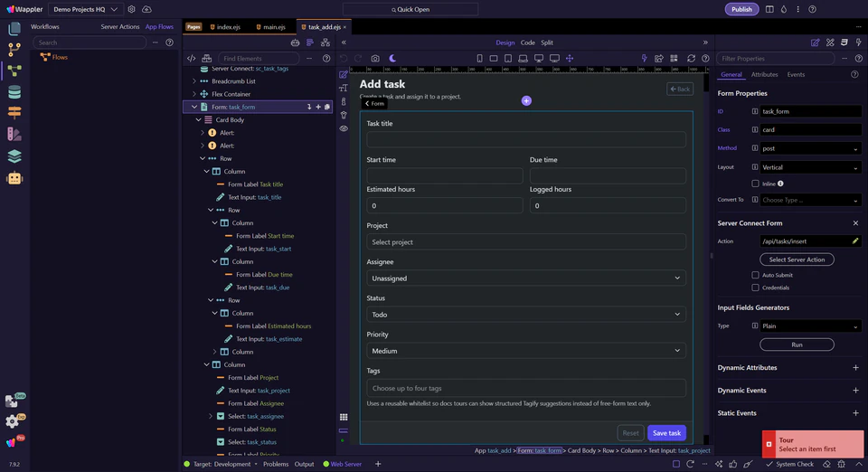Open the Routing signpost sidebar icon
This screenshot has height=472, width=868.
point(14,113)
